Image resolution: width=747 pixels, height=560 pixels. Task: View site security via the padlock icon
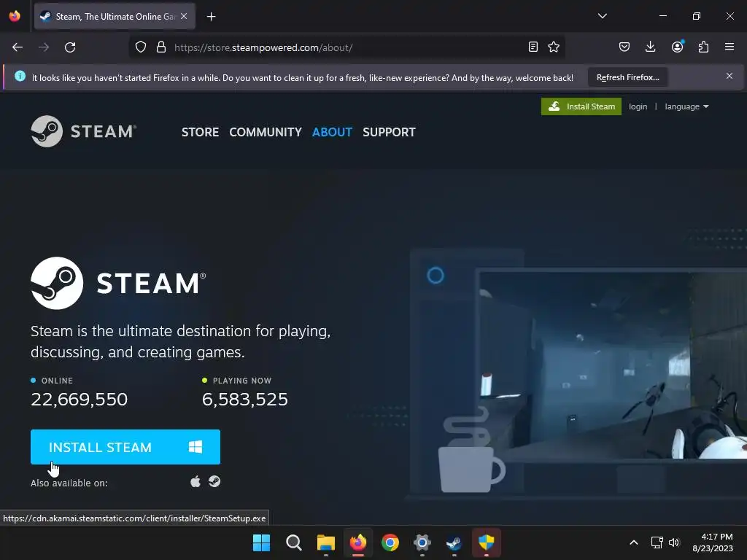pyautogui.click(x=161, y=47)
